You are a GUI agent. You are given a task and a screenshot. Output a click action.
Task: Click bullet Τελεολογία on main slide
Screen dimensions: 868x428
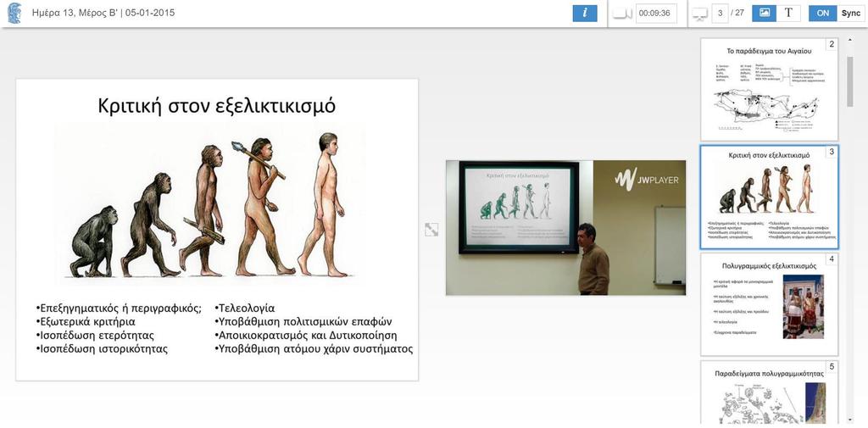tap(244, 308)
